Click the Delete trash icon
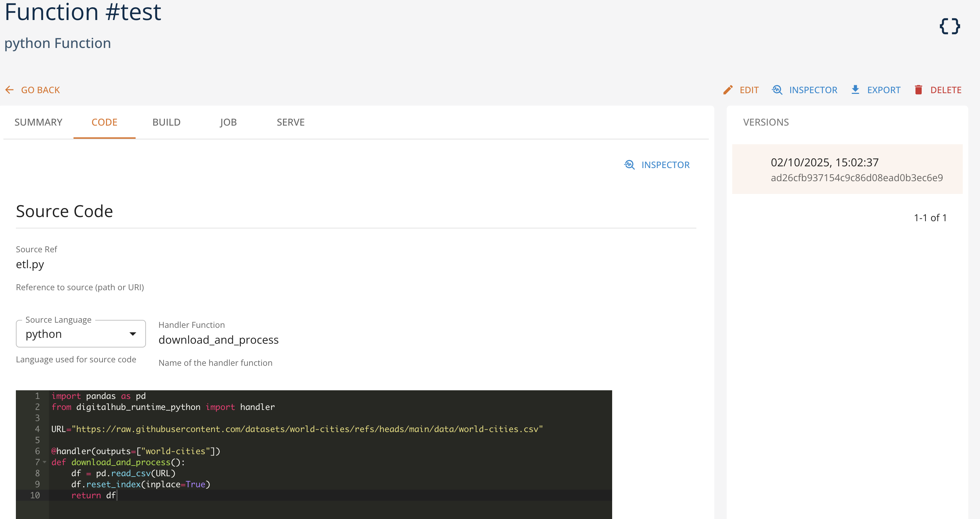This screenshot has width=980, height=519. coord(919,89)
